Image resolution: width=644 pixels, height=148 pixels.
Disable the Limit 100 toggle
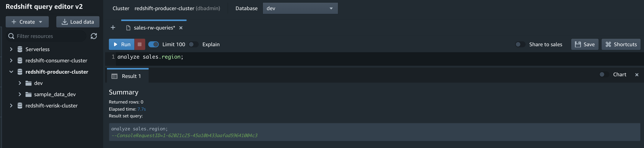(x=153, y=44)
